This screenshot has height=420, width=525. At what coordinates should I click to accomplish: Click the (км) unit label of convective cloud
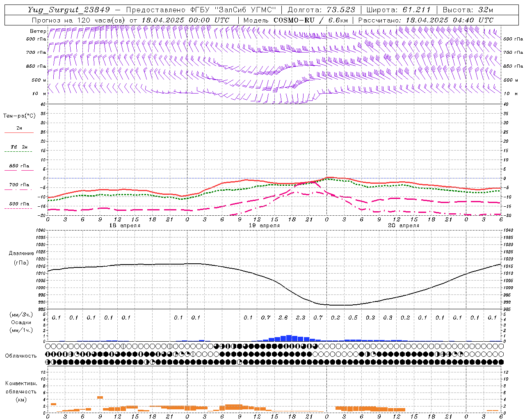(x=21, y=399)
